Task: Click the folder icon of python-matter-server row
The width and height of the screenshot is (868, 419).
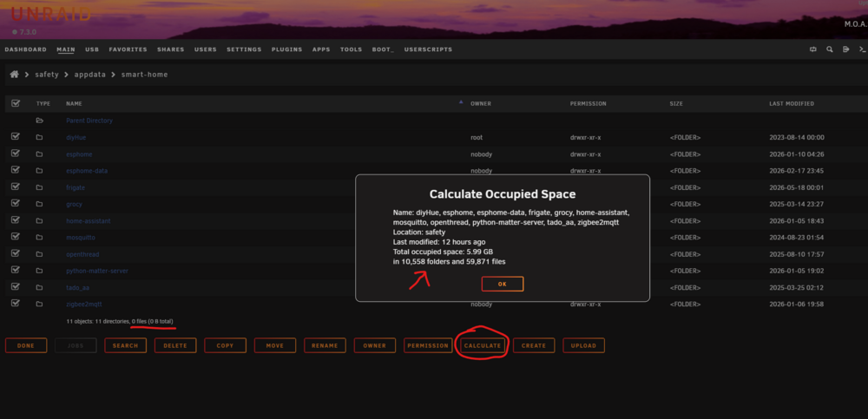Action: (x=39, y=271)
